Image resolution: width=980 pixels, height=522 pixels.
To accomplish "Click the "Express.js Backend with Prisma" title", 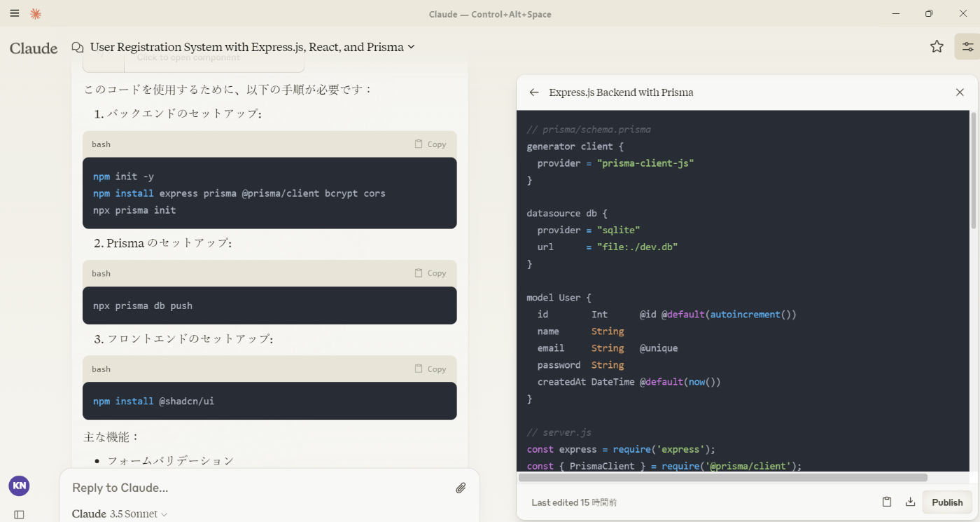I will (x=621, y=92).
